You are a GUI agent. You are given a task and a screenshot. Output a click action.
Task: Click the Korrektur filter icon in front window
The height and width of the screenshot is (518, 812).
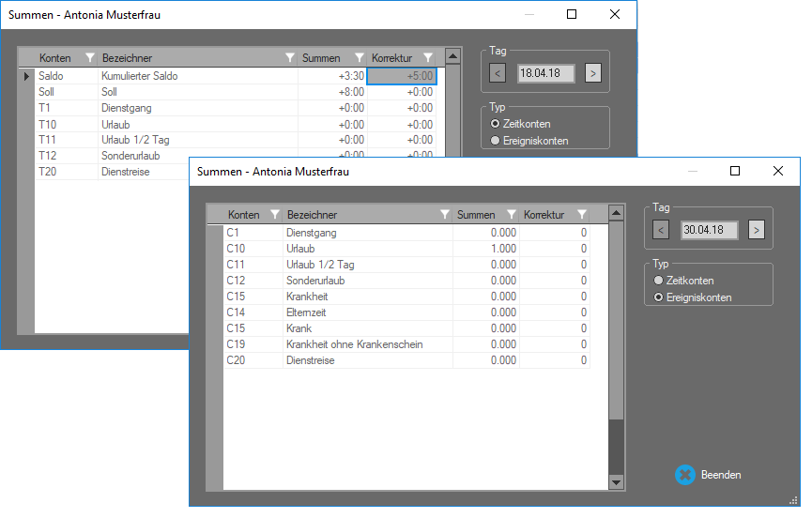pos(582,215)
